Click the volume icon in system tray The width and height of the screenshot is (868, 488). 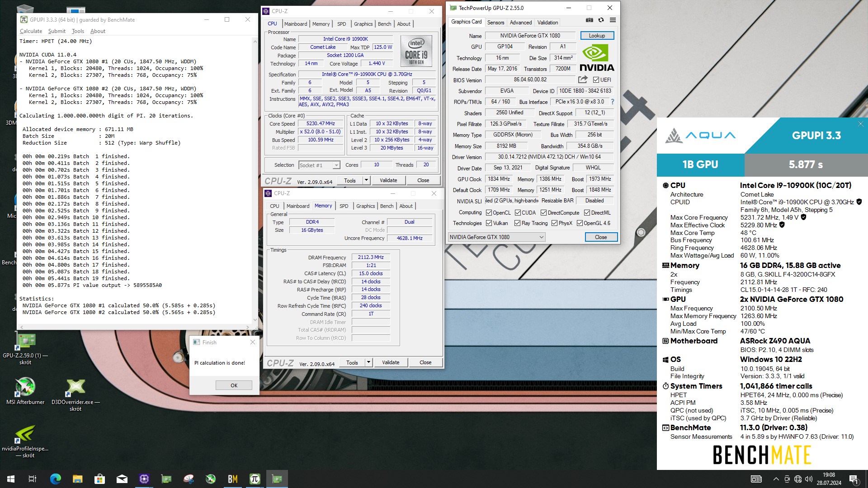809,479
